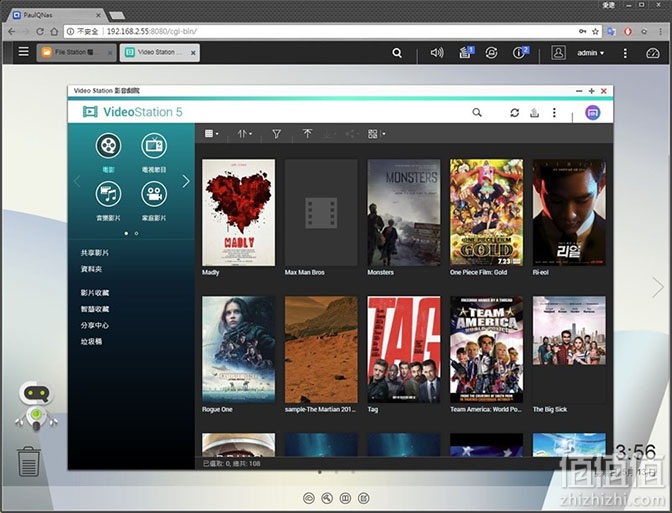
Task: Click the VideoStation 5 logo
Action: tap(132, 112)
